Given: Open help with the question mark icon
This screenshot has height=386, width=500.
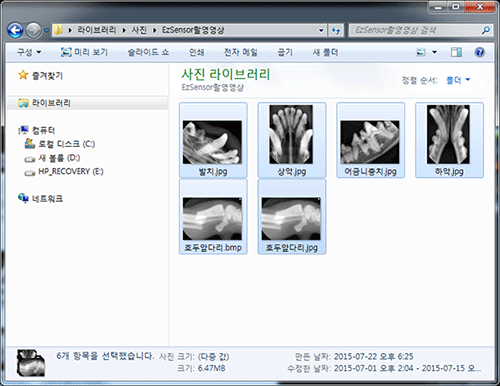Looking at the screenshot, I should 480,52.
